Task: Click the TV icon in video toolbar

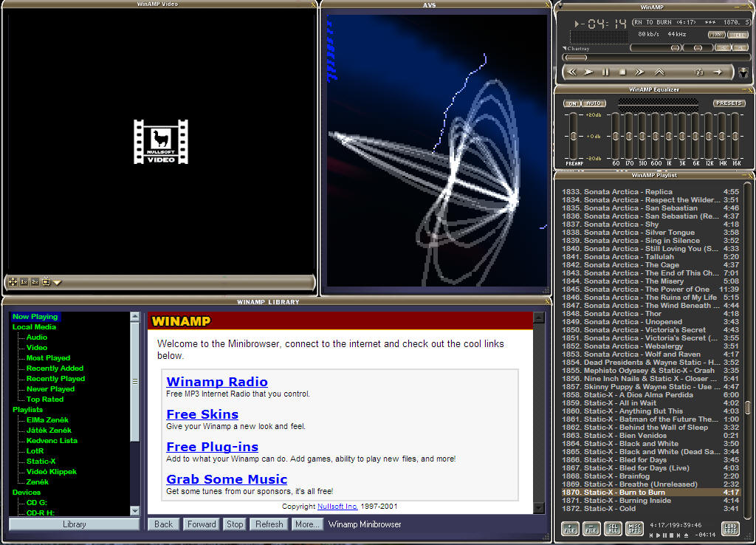Action: (x=46, y=282)
